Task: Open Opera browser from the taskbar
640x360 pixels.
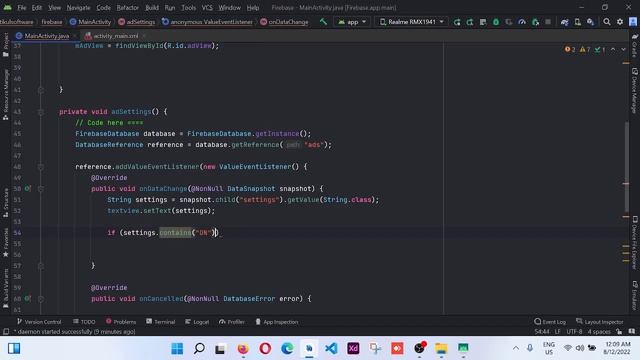Action: pos(265,349)
